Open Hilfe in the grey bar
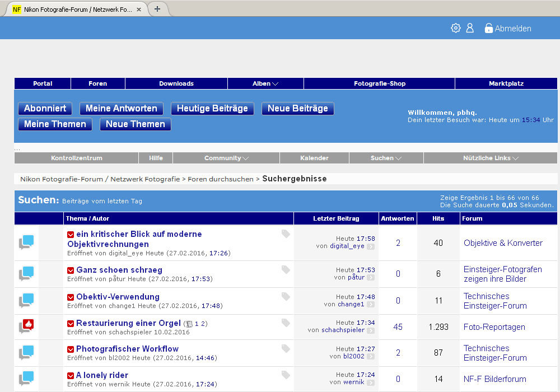Viewport: 560px width, 392px height. 156,158
